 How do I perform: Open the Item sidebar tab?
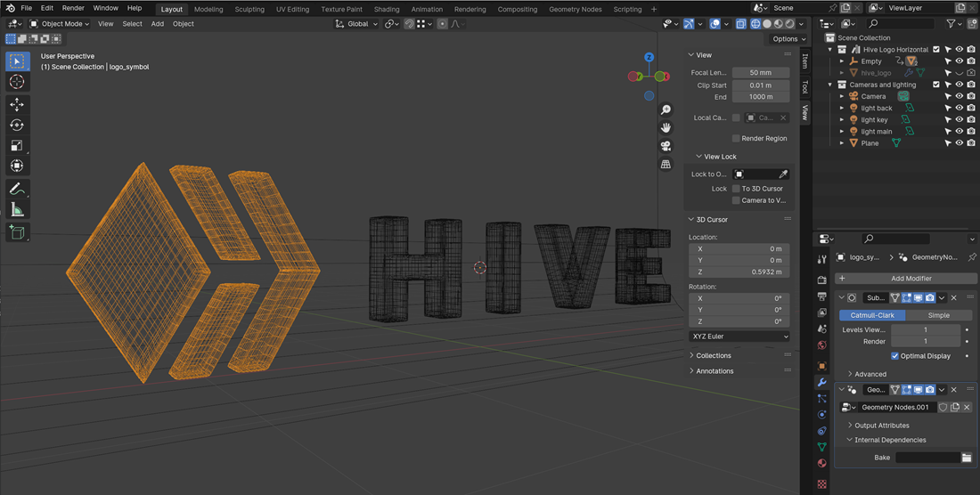(x=804, y=61)
